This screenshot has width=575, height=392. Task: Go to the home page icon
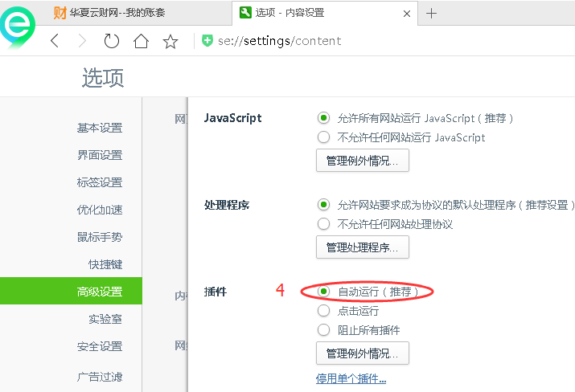tap(141, 41)
